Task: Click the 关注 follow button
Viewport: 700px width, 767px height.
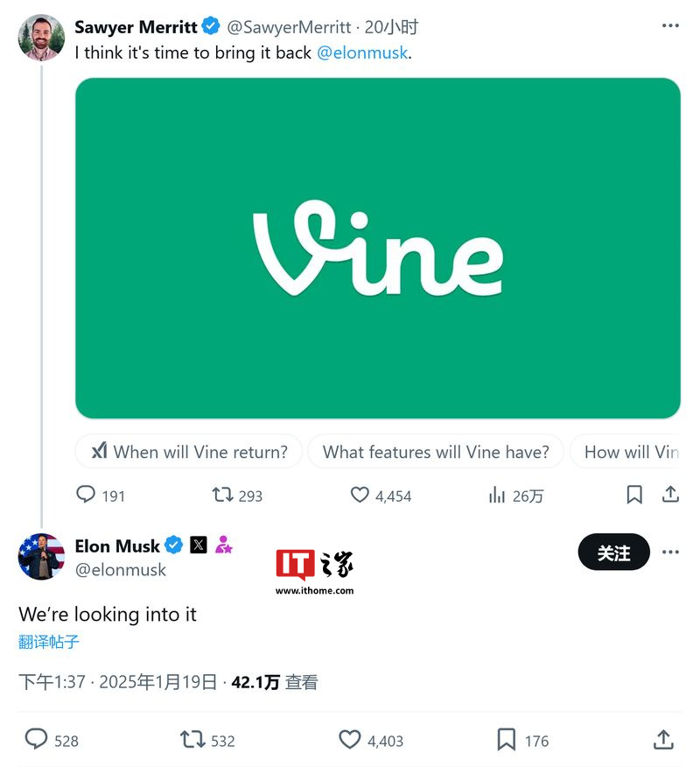Action: coord(613,552)
